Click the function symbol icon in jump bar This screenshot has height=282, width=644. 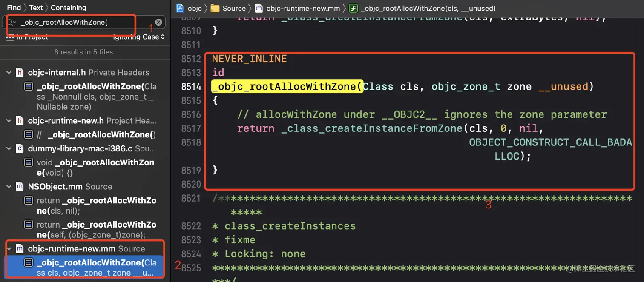[353, 8]
